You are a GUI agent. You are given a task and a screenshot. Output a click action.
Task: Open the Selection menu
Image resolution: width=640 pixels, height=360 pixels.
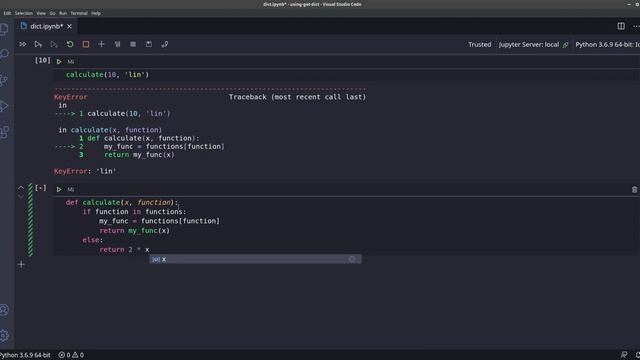tap(24, 13)
